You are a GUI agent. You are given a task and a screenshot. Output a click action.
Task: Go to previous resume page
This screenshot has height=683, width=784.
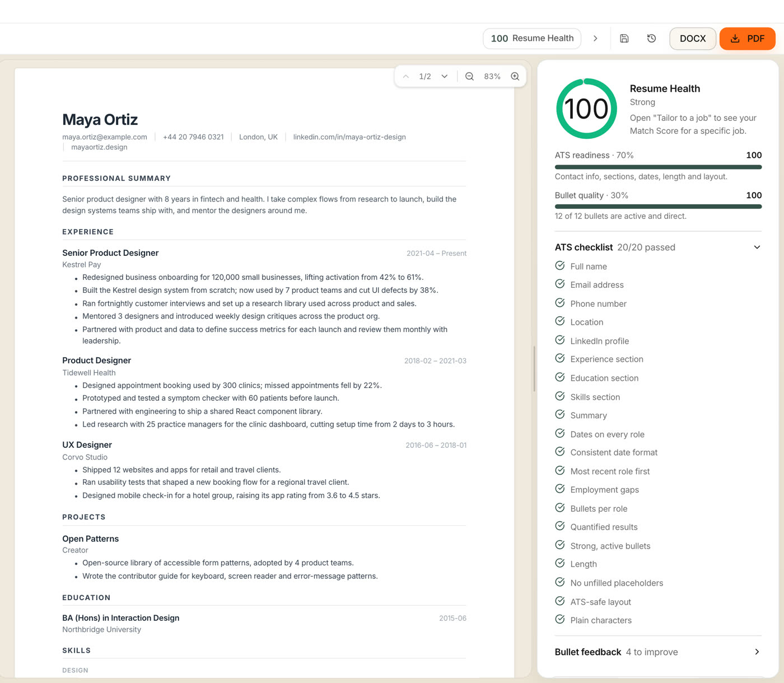pyautogui.click(x=406, y=77)
